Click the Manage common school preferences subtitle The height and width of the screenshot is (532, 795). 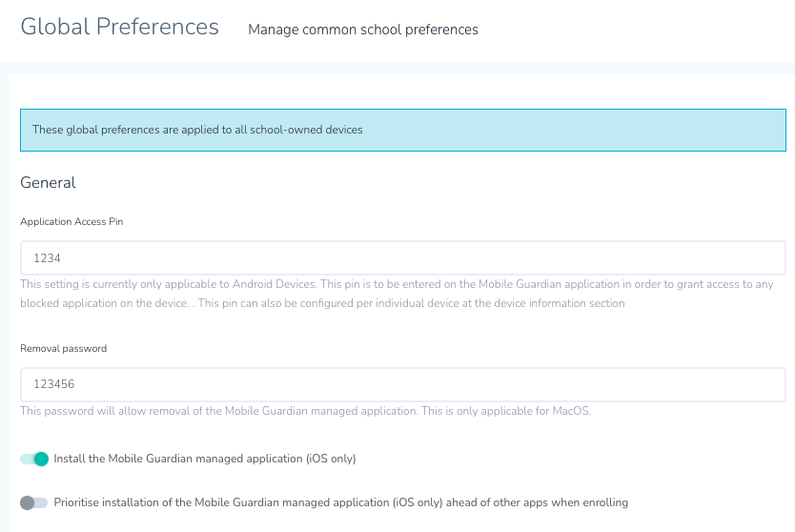coord(363,30)
